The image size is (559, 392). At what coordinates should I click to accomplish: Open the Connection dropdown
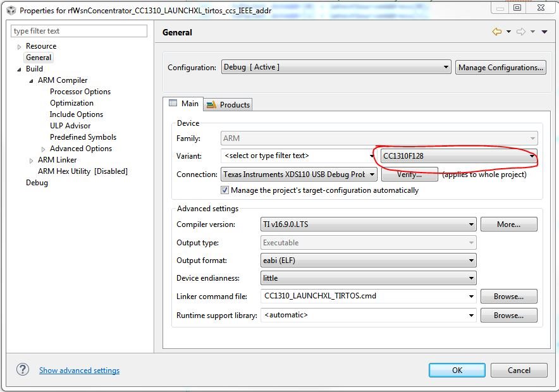(298, 175)
